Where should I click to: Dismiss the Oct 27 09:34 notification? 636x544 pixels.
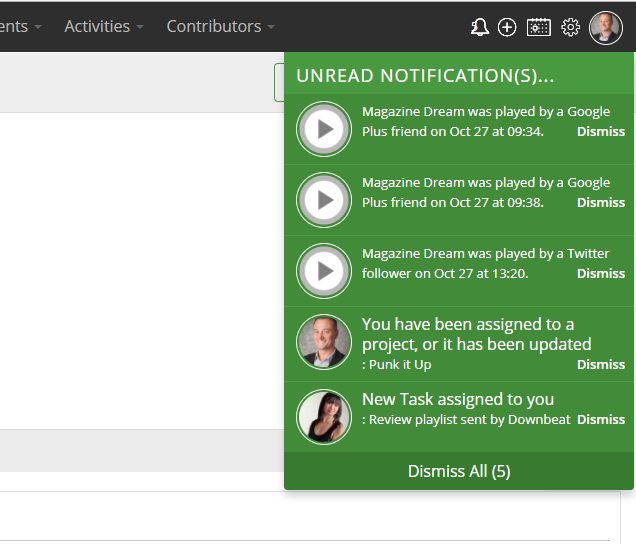601,131
